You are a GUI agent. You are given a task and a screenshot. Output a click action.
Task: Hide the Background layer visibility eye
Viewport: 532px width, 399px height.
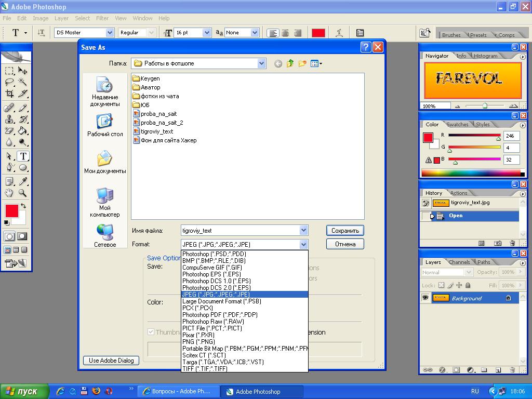coord(425,298)
